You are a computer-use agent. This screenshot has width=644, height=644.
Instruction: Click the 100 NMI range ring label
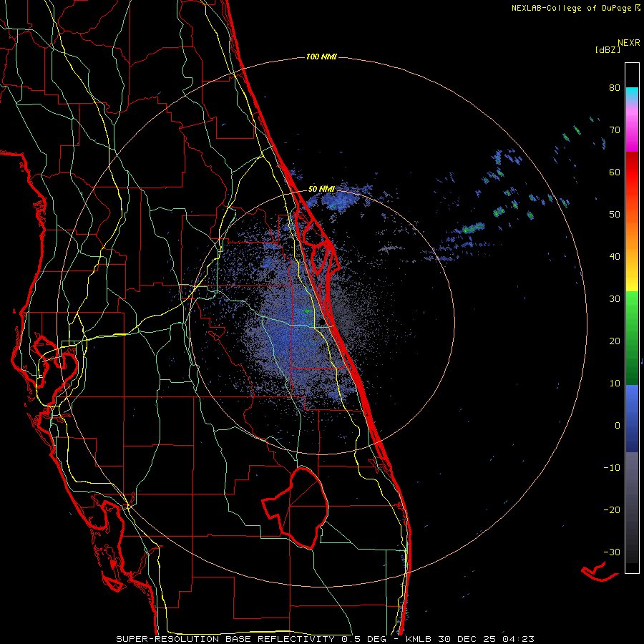click(x=321, y=57)
